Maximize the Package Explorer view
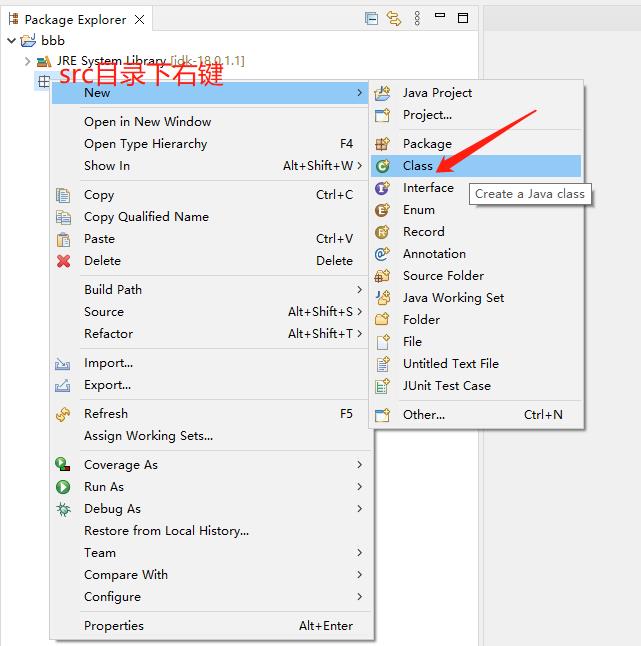This screenshot has height=646, width=641. click(x=463, y=18)
